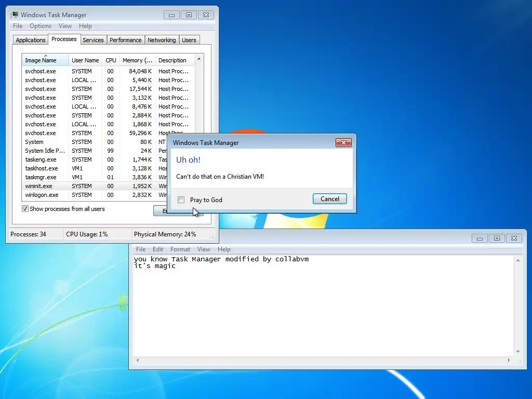Open Task Manager Options menu

tap(41, 26)
